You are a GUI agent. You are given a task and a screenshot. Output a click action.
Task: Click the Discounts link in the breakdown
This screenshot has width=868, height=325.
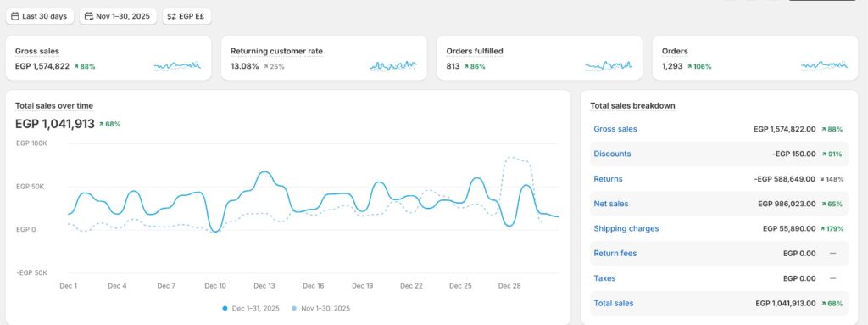(612, 154)
